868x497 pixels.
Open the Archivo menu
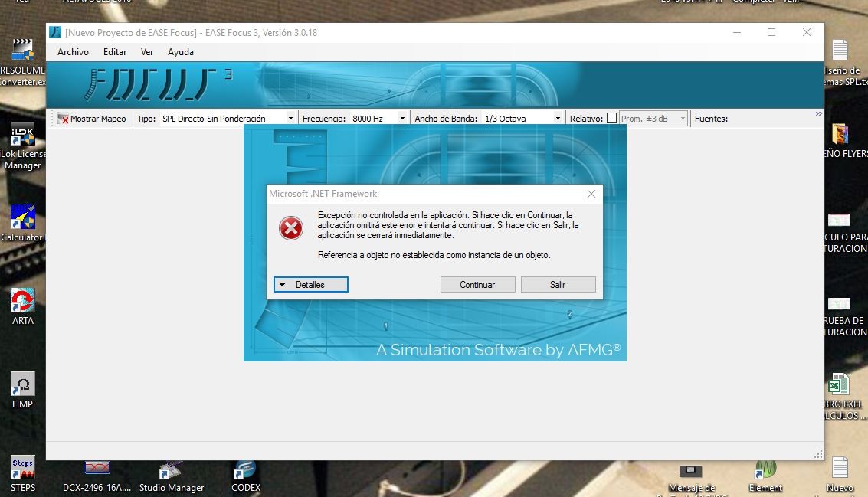coord(73,52)
